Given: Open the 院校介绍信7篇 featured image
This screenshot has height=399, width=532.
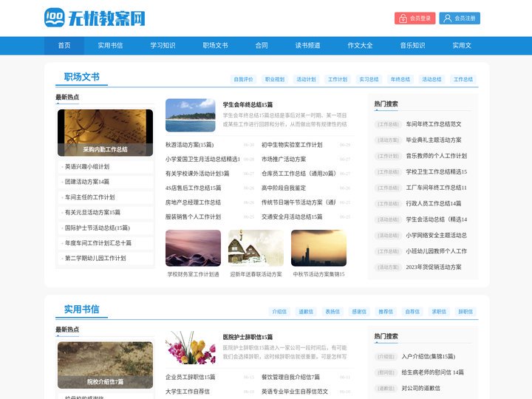Looking at the screenshot, I should (x=105, y=365).
